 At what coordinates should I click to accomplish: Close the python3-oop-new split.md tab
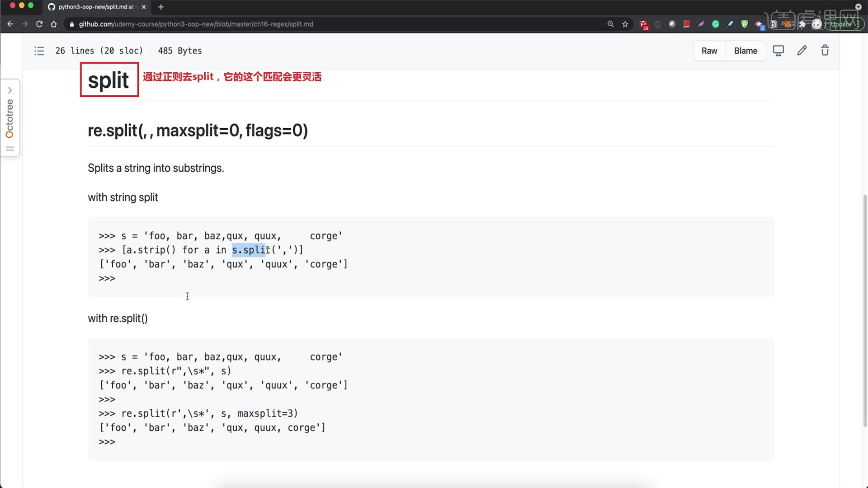point(144,7)
